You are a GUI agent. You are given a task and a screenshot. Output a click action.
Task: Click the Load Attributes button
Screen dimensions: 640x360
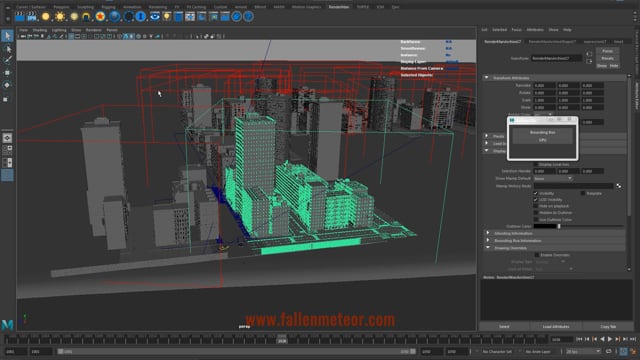pos(556,327)
